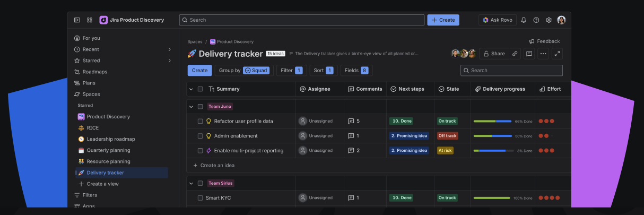Open notifications bell icon
644x215 pixels.
click(x=524, y=20)
